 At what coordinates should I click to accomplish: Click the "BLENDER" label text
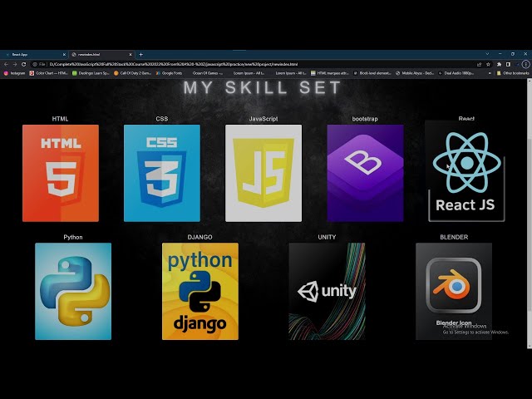(x=454, y=237)
